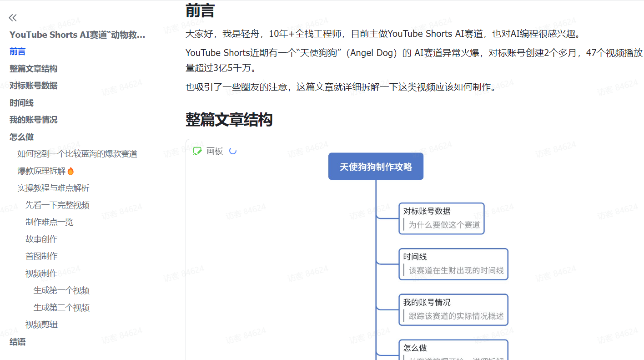644x360 pixels.
Task: Click the 前言 heading in document body
Action: point(200,10)
